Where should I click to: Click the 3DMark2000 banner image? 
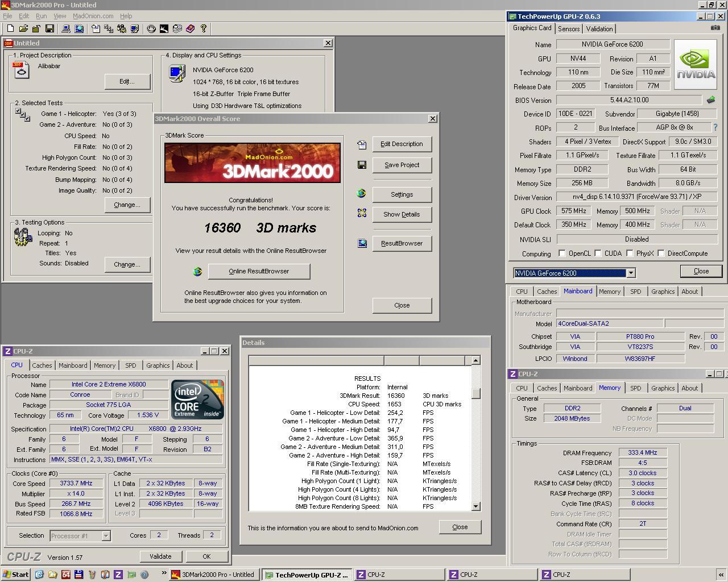click(x=253, y=163)
